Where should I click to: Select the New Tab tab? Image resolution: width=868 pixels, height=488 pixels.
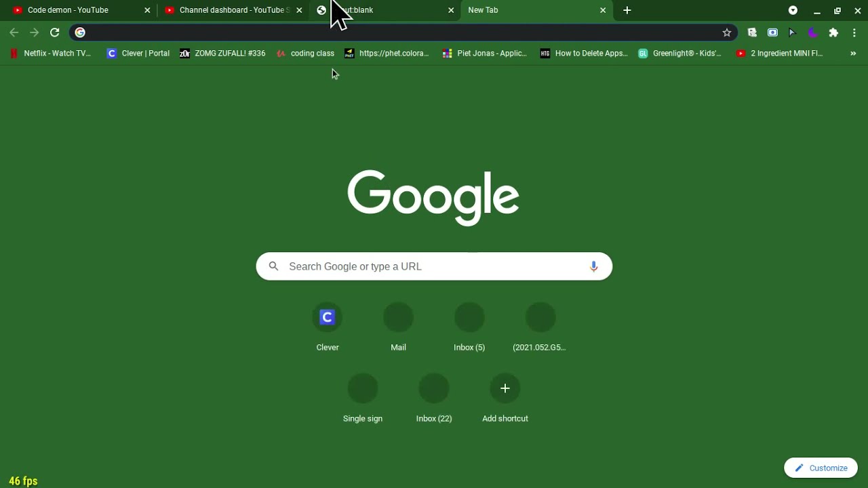[x=536, y=10]
